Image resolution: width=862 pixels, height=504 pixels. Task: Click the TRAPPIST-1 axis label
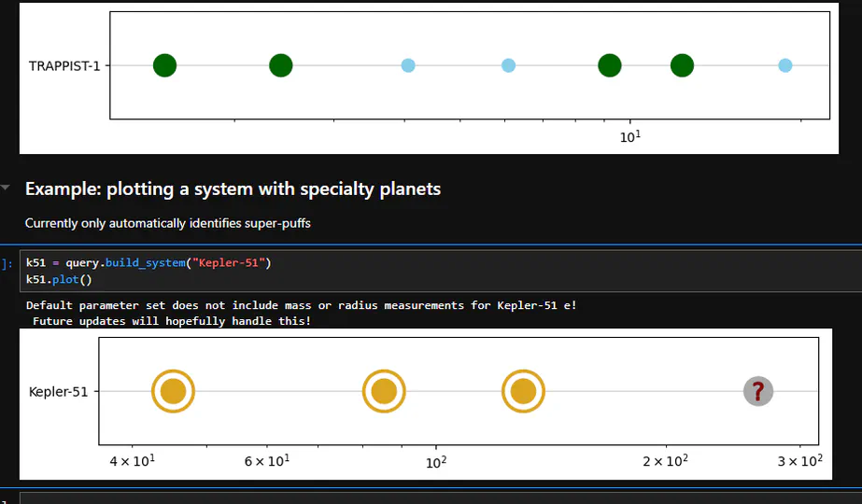coord(64,66)
